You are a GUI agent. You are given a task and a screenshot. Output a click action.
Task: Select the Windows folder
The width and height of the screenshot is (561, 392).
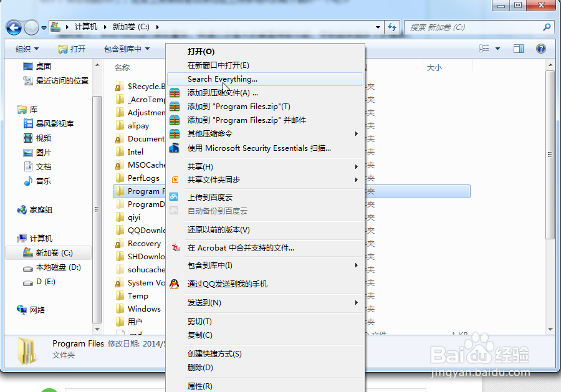click(x=138, y=308)
